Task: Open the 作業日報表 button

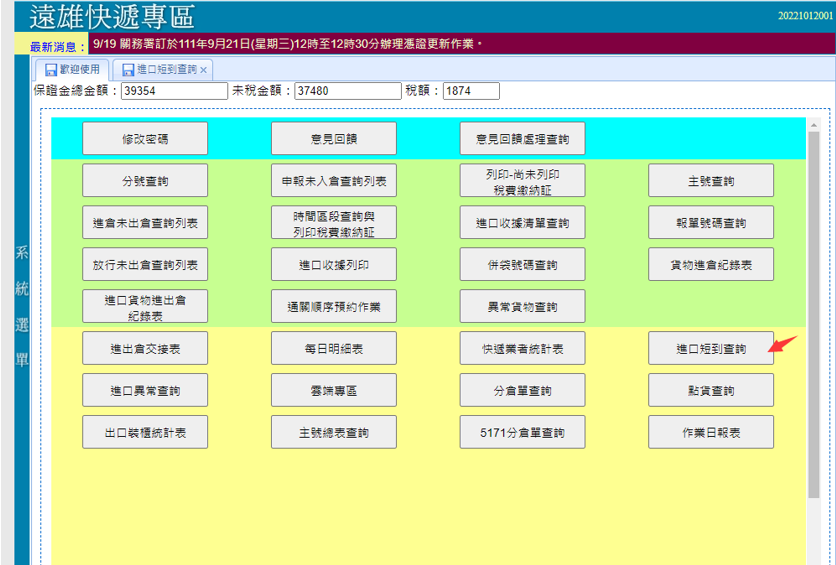Action: (x=710, y=432)
